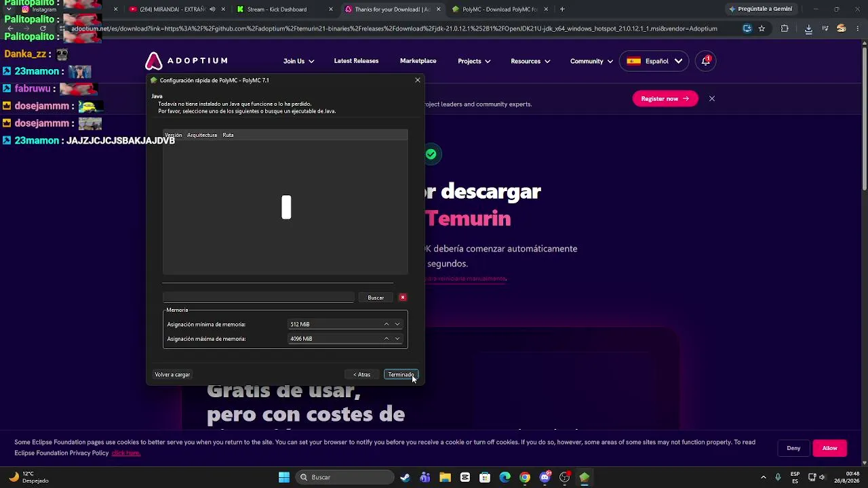Open the Privacy Policy 'click here' link

pos(125,453)
